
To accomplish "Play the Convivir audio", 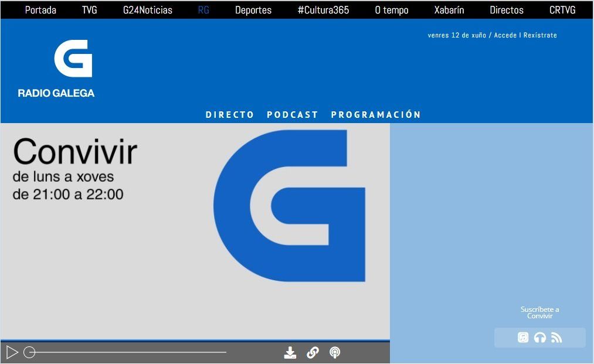I will (12, 352).
